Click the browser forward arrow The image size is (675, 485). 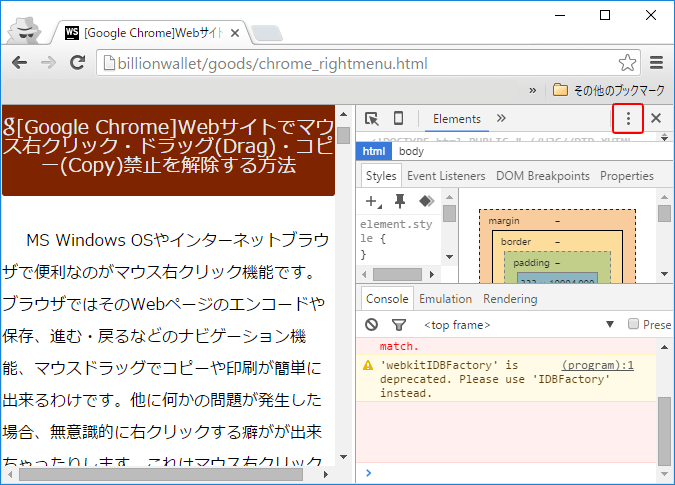coord(48,63)
